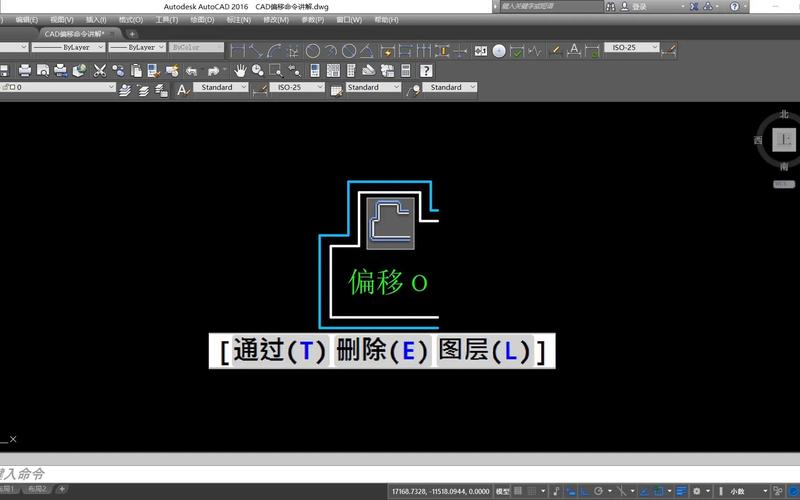Open the layer 0 dropdown
Viewport: 800px width, 500px height.
pos(60,88)
